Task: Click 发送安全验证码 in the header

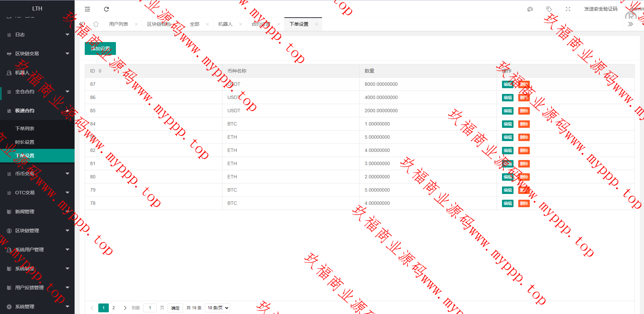Action: (x=601, y=9)
